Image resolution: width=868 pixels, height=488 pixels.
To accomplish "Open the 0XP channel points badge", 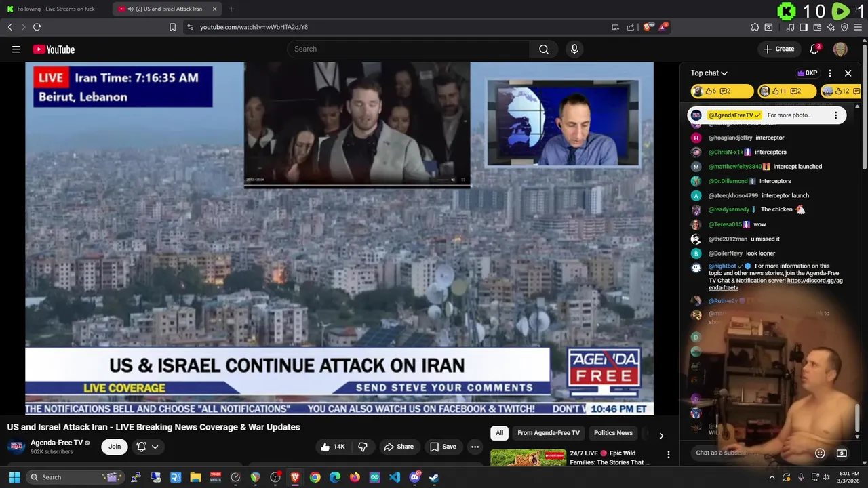I will tap(807, 73).
